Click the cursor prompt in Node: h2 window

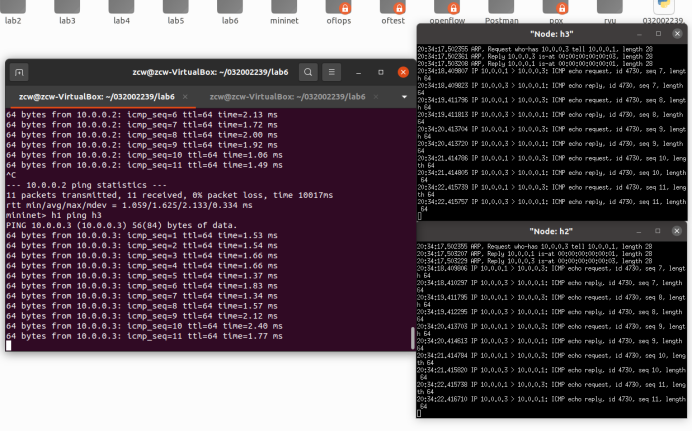point(419,413)
